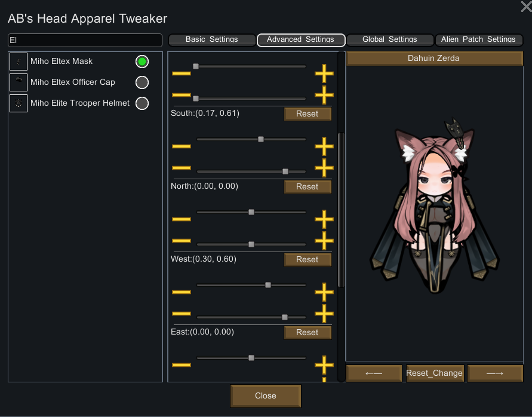The width and height of the screenshot is (532, 417).
Task: Click the minus icon directly above West label
Action: pos(182,241)
